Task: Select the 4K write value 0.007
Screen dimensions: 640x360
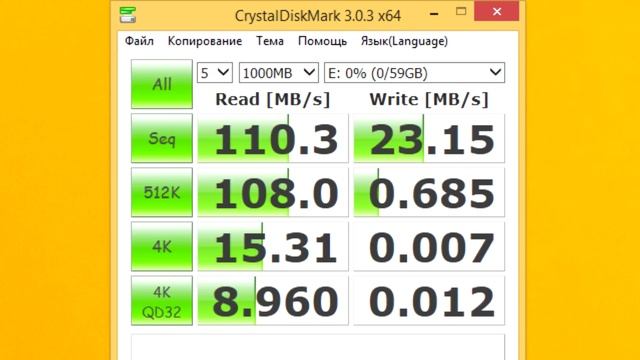Action: [429, 247]
